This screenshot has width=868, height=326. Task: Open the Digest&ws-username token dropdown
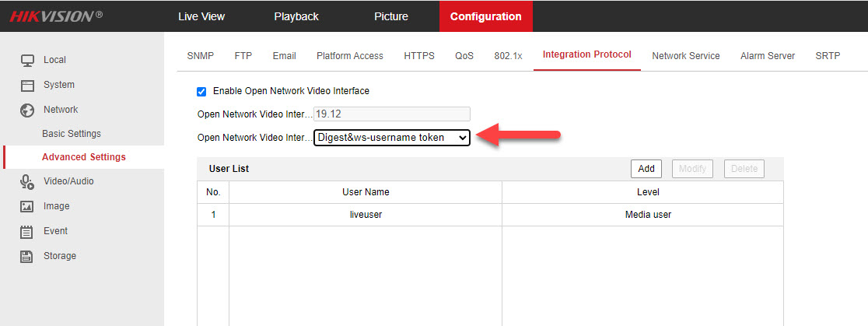(x=392, y=138)
